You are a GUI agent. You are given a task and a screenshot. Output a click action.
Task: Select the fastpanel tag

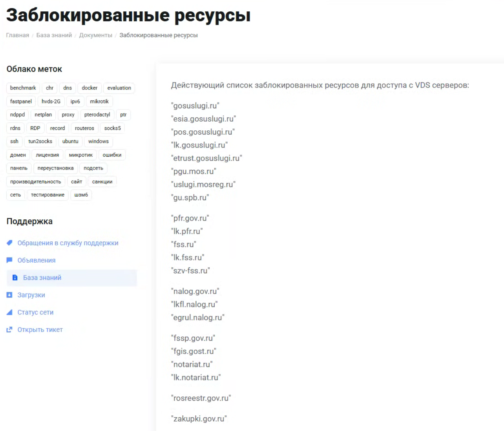tap(21, 101)
